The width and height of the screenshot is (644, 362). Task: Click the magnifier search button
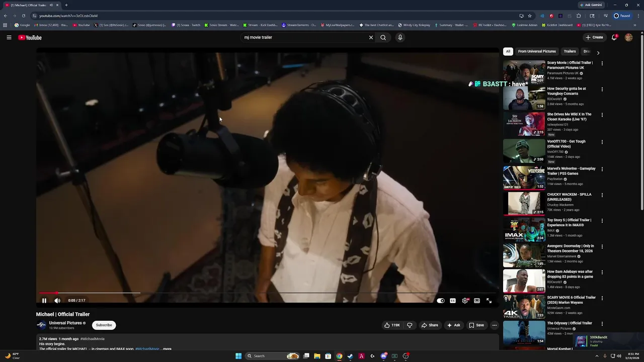click(383, 37)
